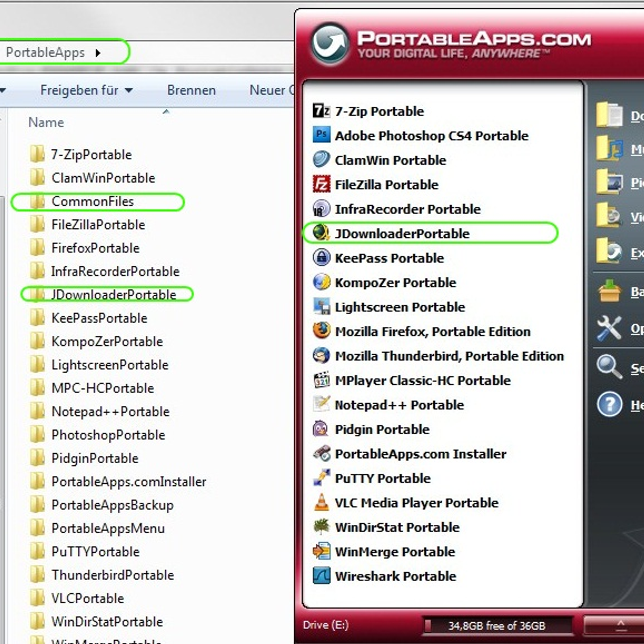Image resolution: width=644 pixels, height=644 pixels.
Task: Click the Brennen toolbar button
Action: (x=191, y=90)
